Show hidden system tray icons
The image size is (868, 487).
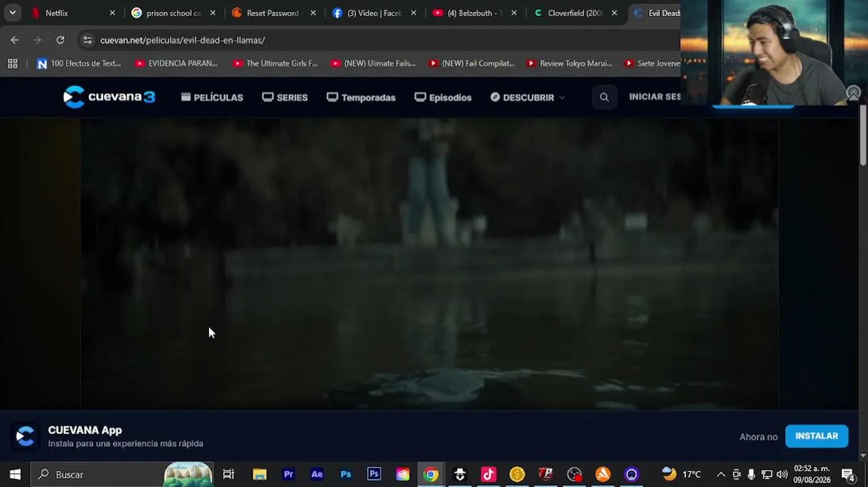pos(721,474)
